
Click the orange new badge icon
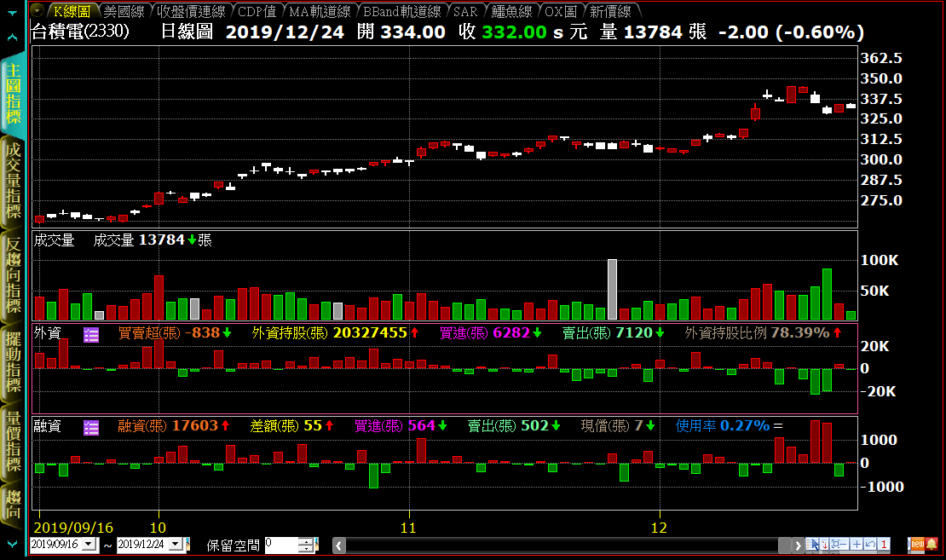tap(916, 545)
